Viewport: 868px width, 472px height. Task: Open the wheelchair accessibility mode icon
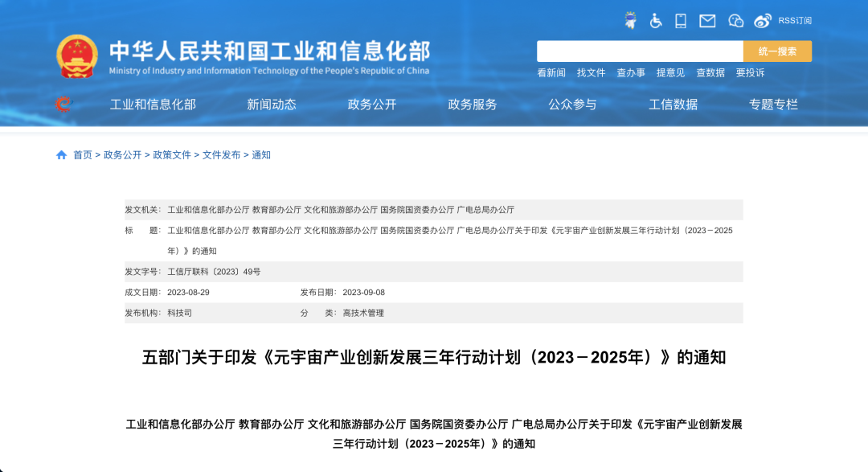coord(656,21)
